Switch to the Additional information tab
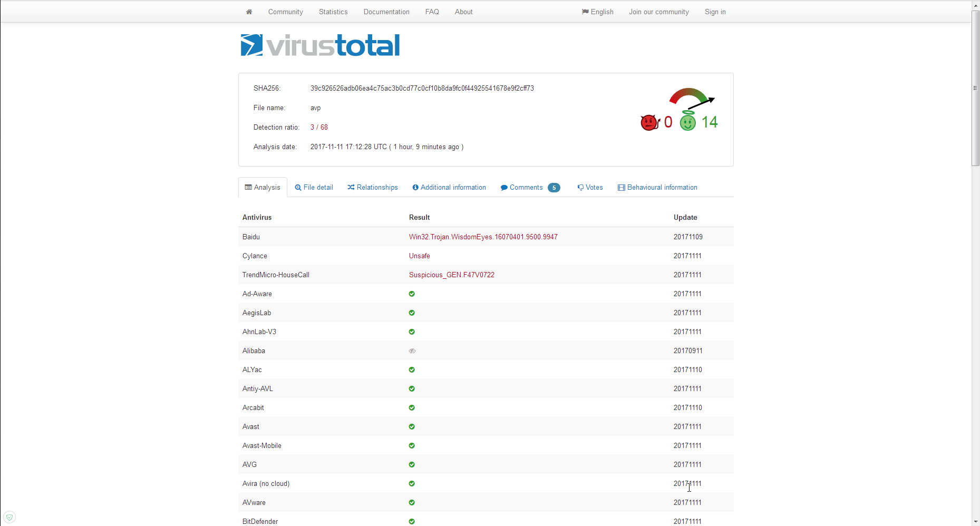Screen dimensions: 980x526 coord(449,188)
